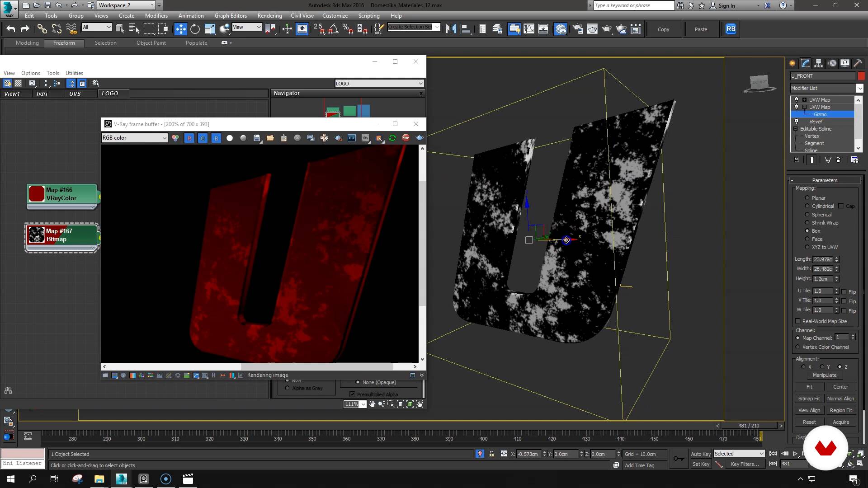Set alignment axis to X
Screen dimensions: 868x488
[803, 366]
